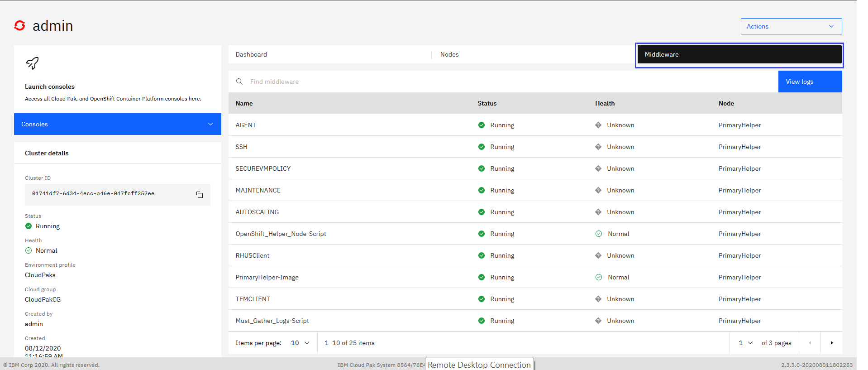Screen dimensions: 868x370
Task: Click the CloudPakCG cloud group value
Action: (43, 299)
